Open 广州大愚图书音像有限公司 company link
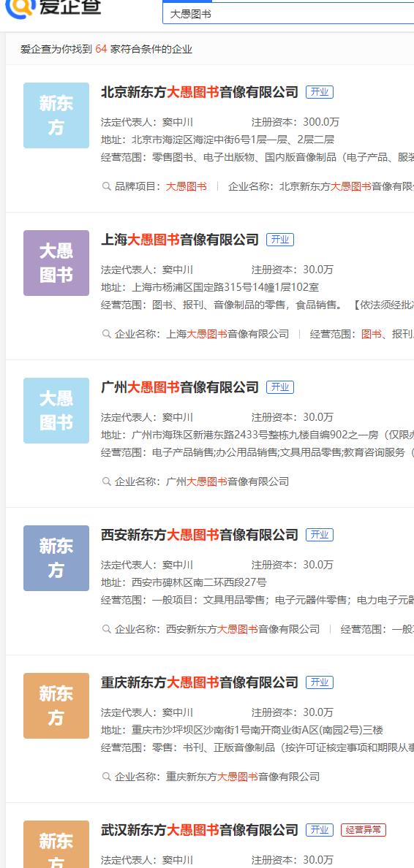Image resolution: width=414 pixels, height=868 pixels. (x=180, y=387)
